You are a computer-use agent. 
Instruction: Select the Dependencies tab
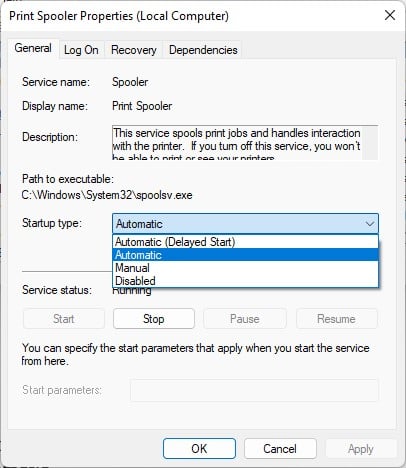click(x=203, y=50)
